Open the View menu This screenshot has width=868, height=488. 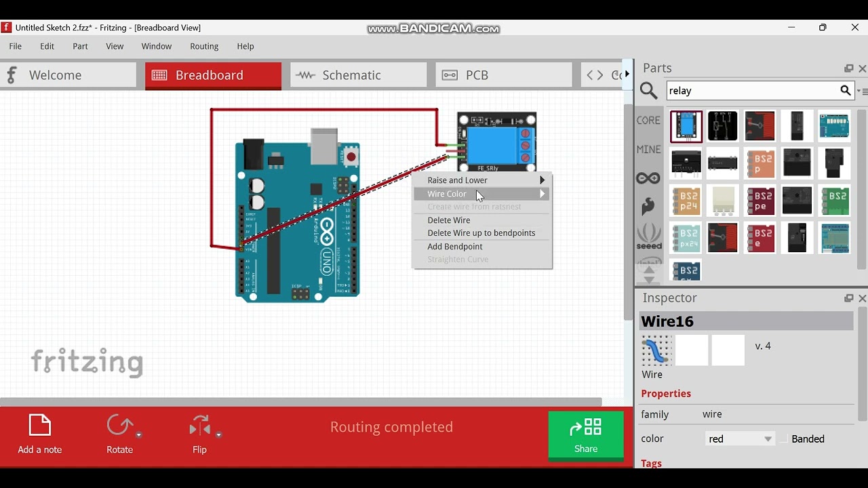coord(115,46)
